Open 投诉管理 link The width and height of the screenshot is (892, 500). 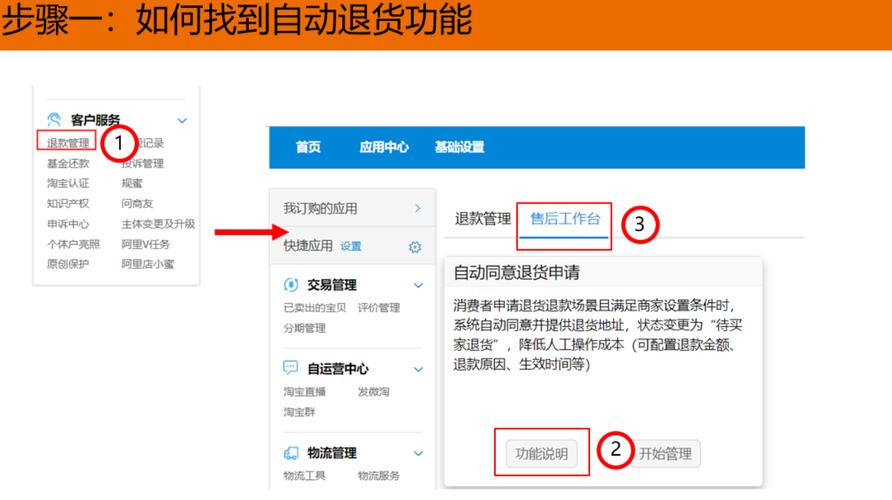[x=142, y=163]
